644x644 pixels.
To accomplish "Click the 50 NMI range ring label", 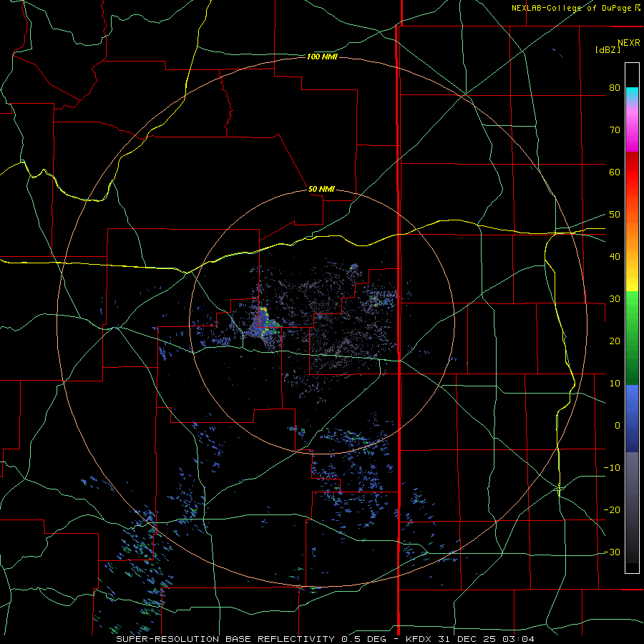I will (x=321, y=190).
